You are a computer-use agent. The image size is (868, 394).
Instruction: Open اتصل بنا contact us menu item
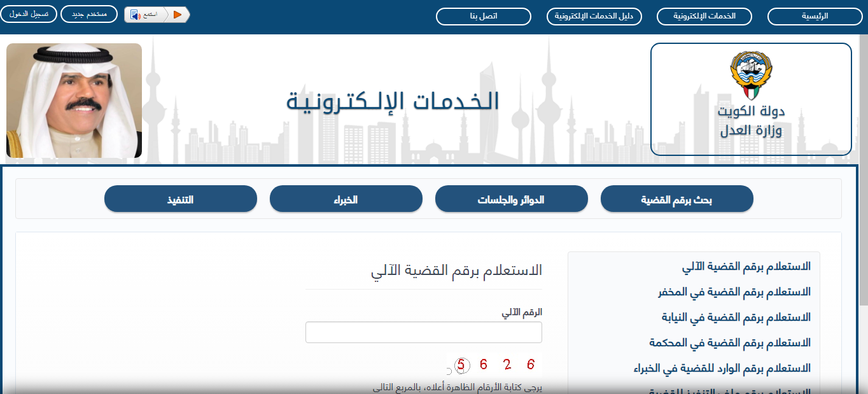(x=484, y=17)
